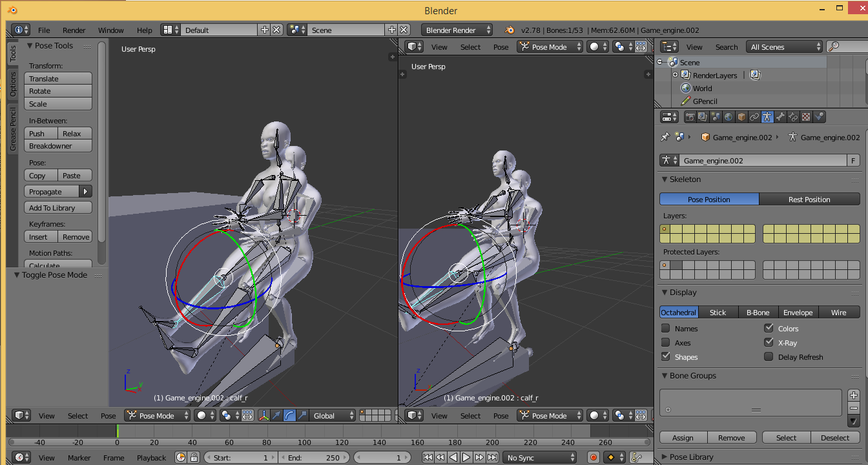Click the Add To Library button
Image resolution: width=868 pixels, height=465 pixels.
pos(58,208)
